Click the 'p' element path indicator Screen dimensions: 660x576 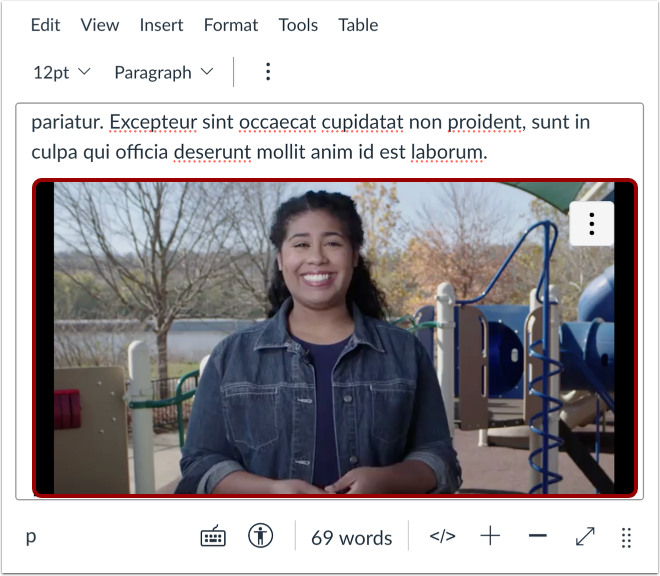tap(31, 537)
